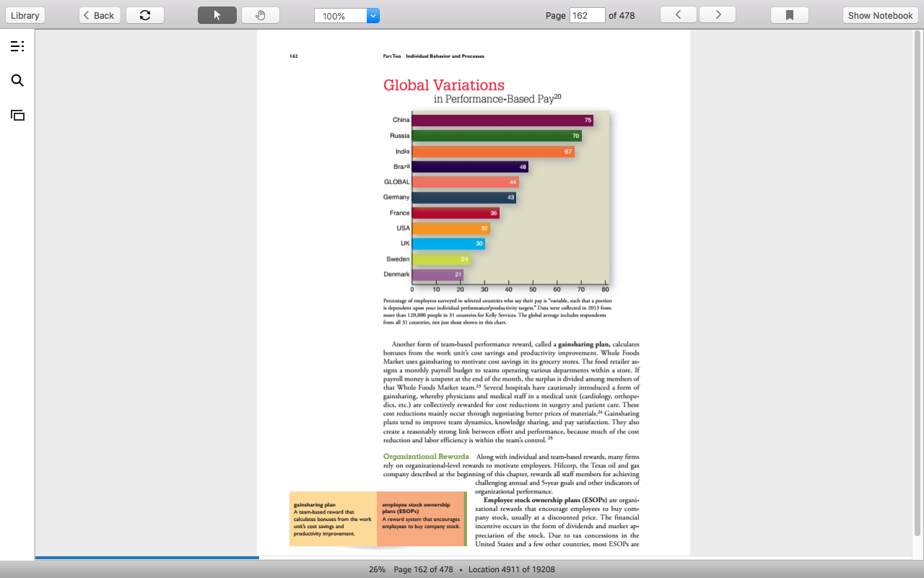The image size is (924, 578).
Task: Switch to the hand pan tool
Action: click(261, 15)
